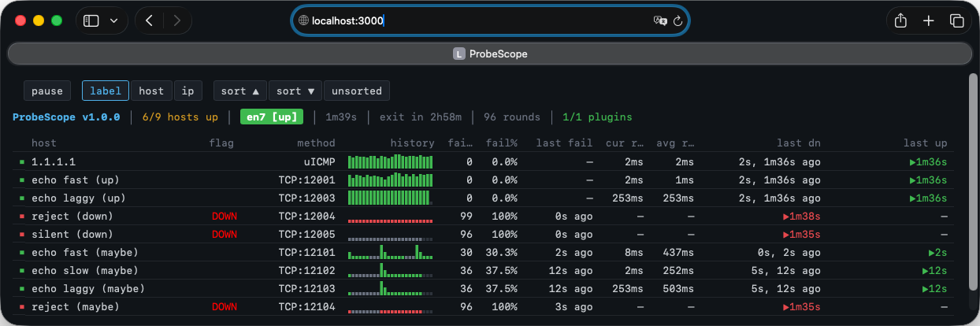980x326 pixels.
Task: Click the green status dot for 1.1.1.1
Action: coord(22,161)
